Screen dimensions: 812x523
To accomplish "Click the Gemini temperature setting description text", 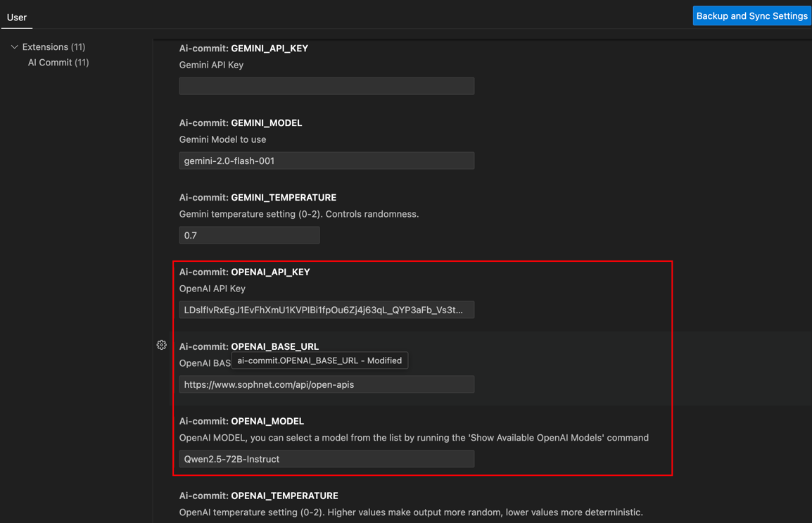I will [x=299, y=214].
